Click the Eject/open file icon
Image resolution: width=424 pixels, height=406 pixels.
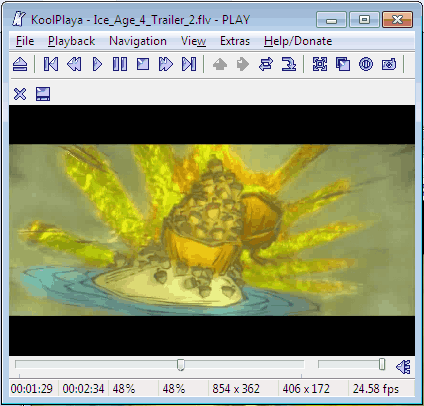click(x=20, y=64)
